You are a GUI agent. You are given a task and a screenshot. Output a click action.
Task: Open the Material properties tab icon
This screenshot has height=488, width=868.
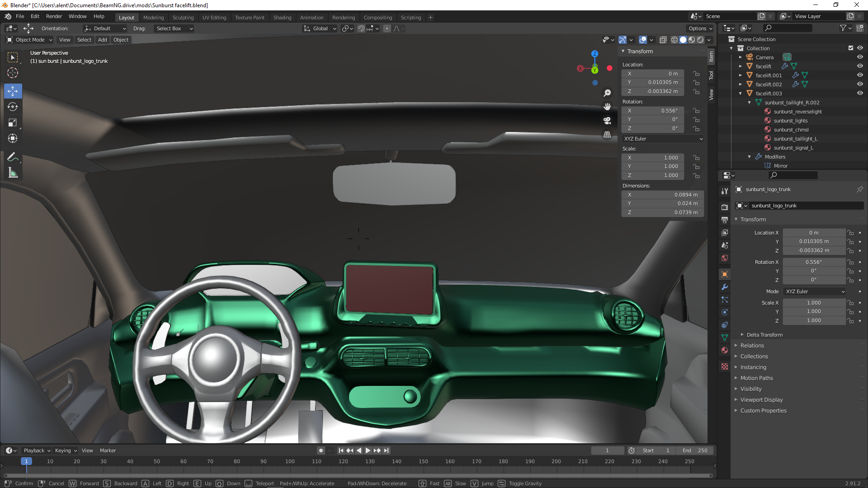(725, 350)
